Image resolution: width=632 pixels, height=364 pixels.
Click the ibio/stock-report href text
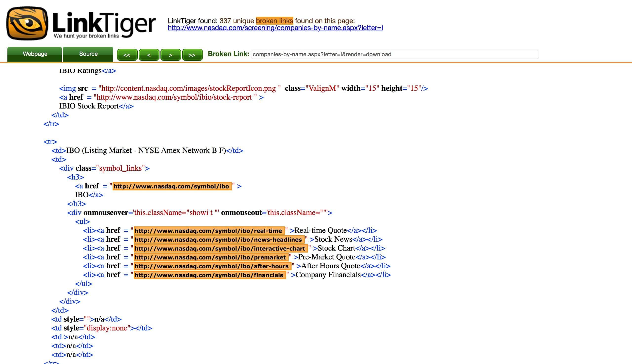174,97
